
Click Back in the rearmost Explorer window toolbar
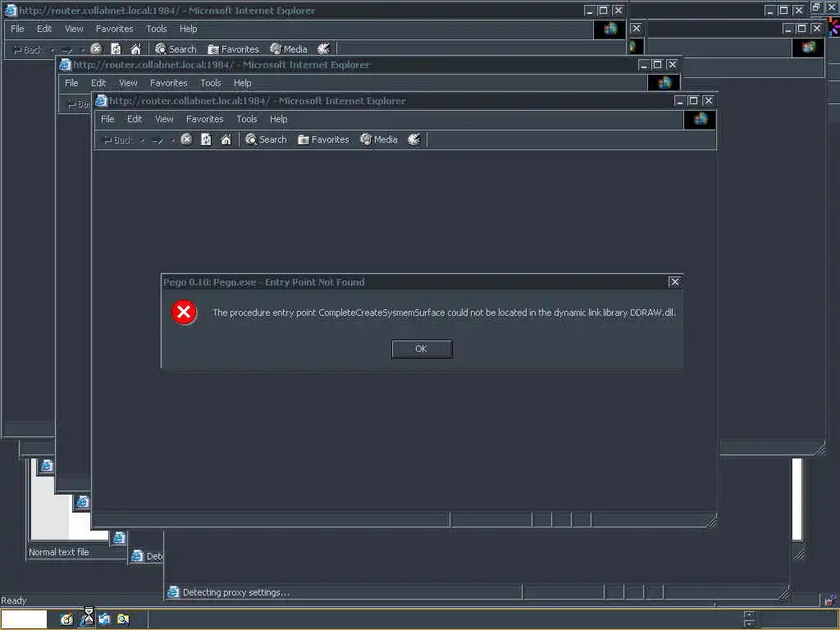tap(27, 50)
